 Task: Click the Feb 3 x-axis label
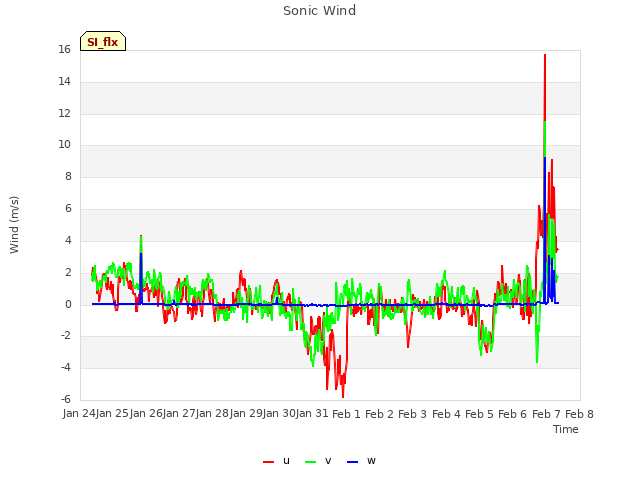[x=412, y=414]
